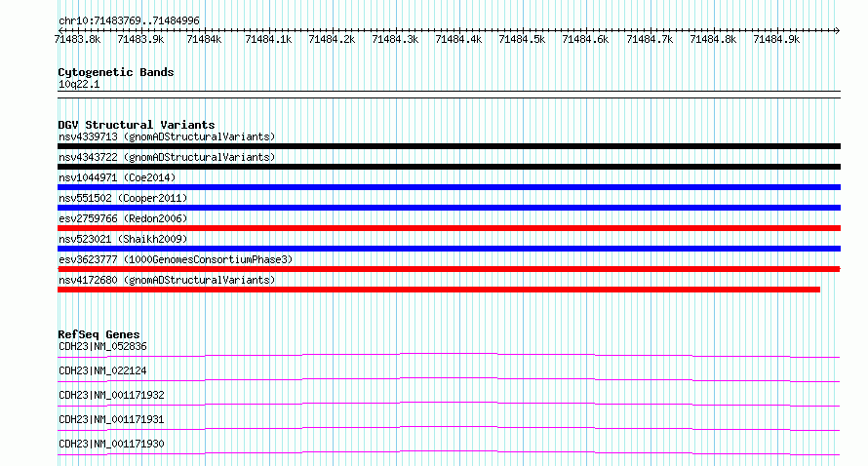This screenshot has width=868, height=466.
Task: Click the magenta gene line under CDH23|NM_052836
Action: (449, 354)
